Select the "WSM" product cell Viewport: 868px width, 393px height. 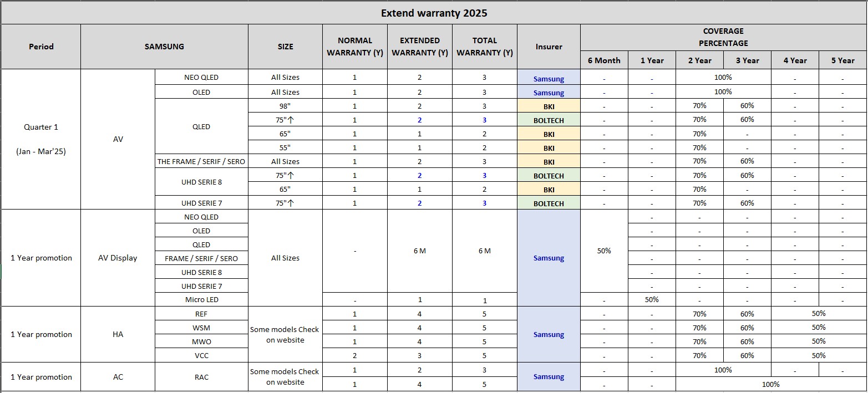201,328
